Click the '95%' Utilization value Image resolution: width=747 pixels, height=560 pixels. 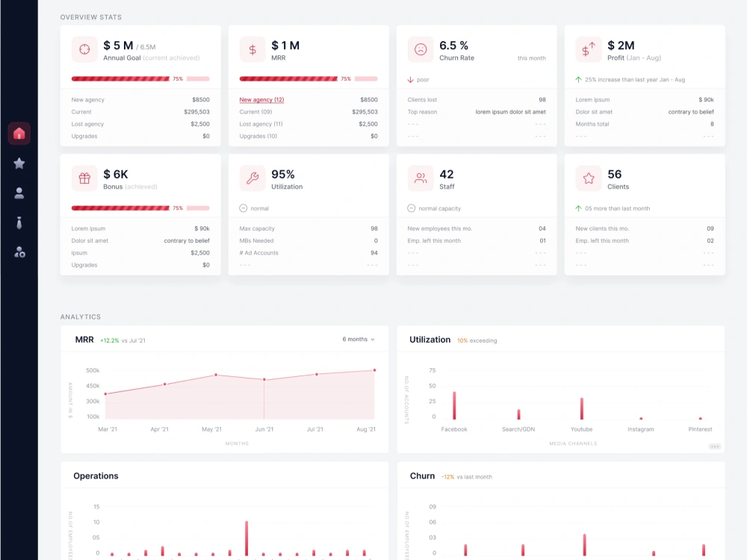283,174
